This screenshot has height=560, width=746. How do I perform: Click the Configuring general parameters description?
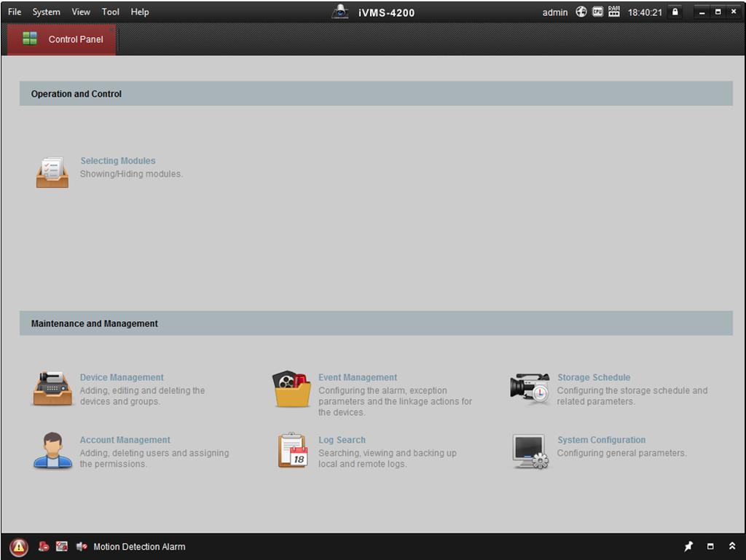622,453
